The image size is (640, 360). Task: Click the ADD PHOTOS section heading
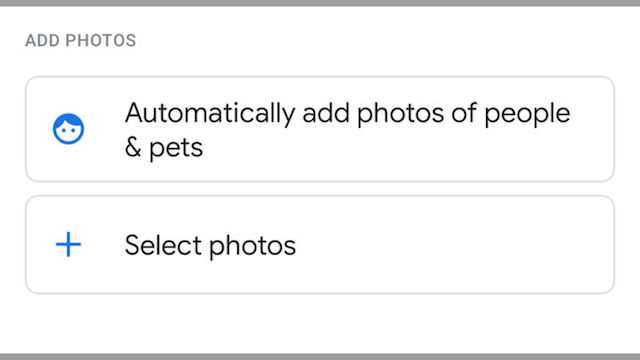(x=81, y=40)
